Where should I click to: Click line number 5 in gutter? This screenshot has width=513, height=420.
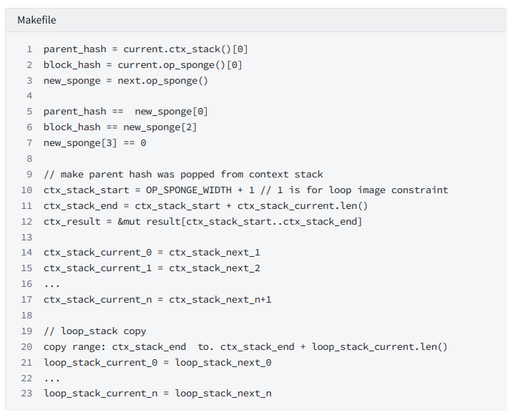[x=29, y=111]
